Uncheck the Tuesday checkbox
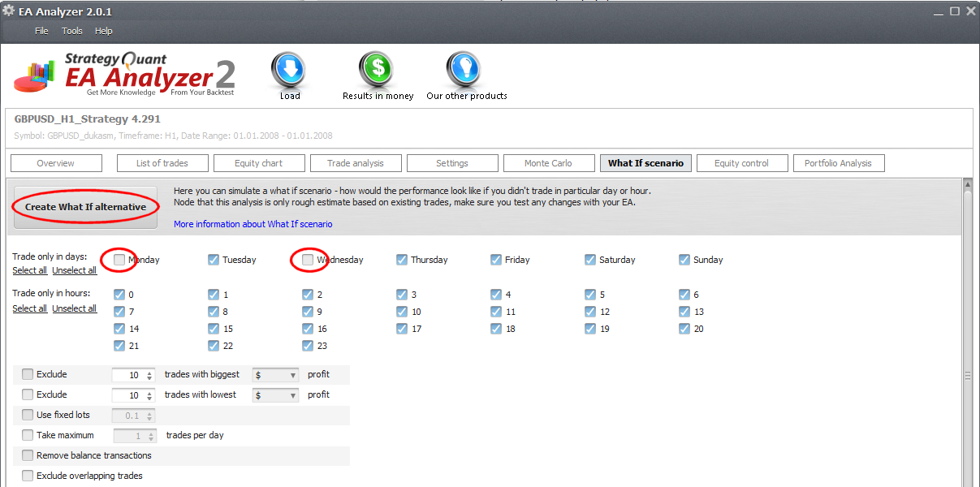 click(214, 260)
